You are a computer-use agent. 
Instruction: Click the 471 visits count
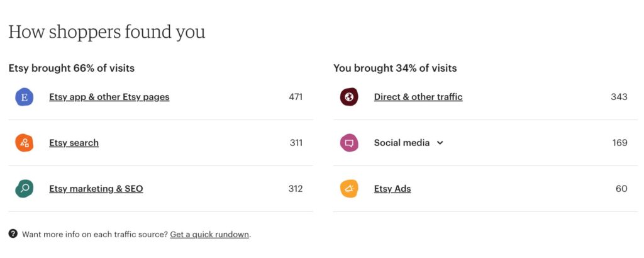(x=296, y=97)
